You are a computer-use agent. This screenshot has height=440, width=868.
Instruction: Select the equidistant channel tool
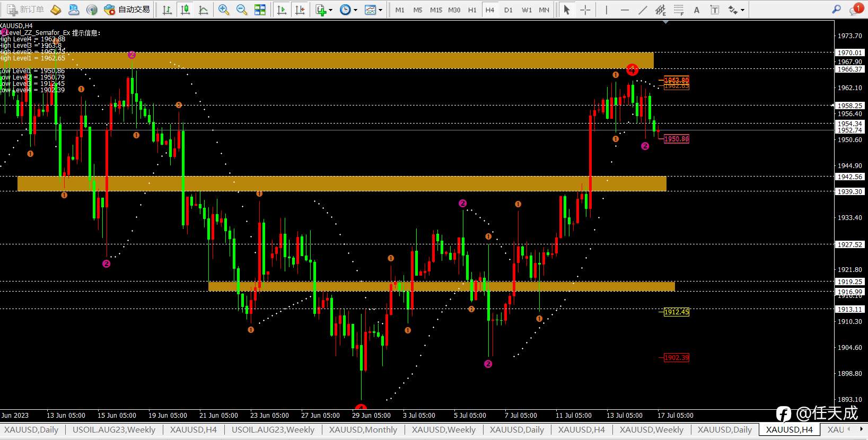(661, 10)
